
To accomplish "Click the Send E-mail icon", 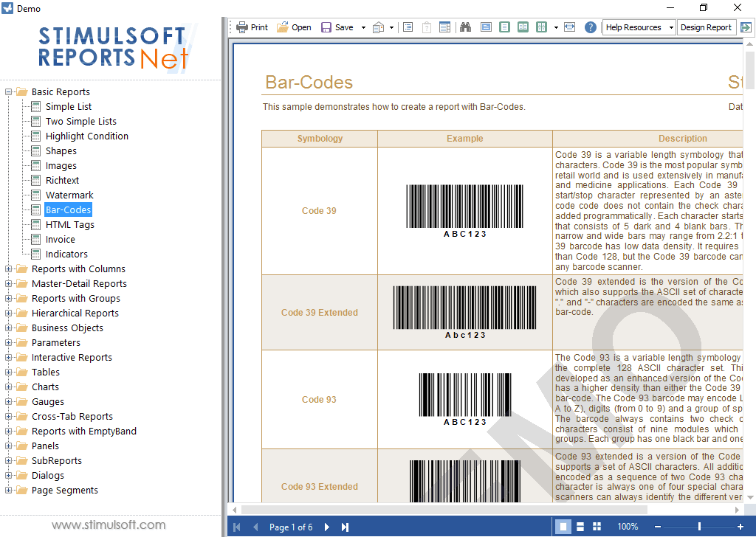I will (x=379, y=27).
